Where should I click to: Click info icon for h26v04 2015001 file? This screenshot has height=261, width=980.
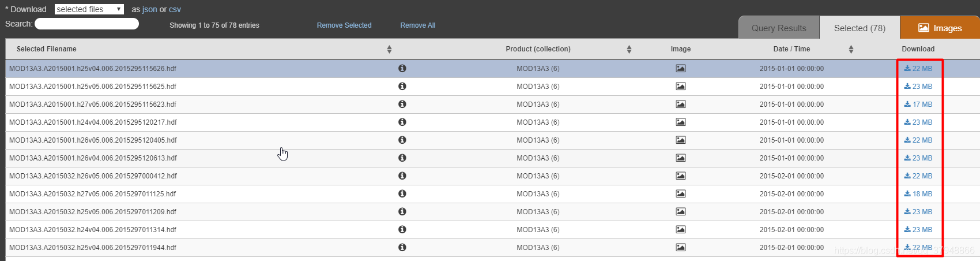click(x=402, y=158)
